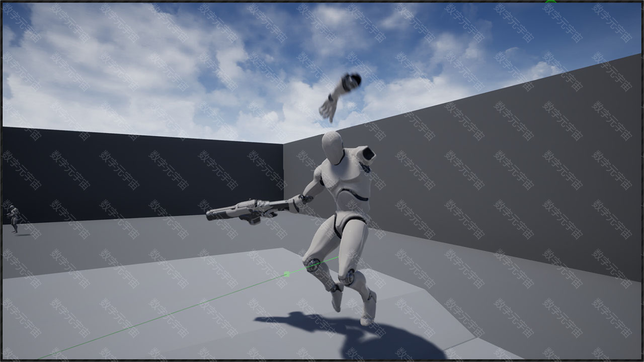Click the mannequin's head
The height and width of the screenshot is (362, 644).
pos(333,147)
